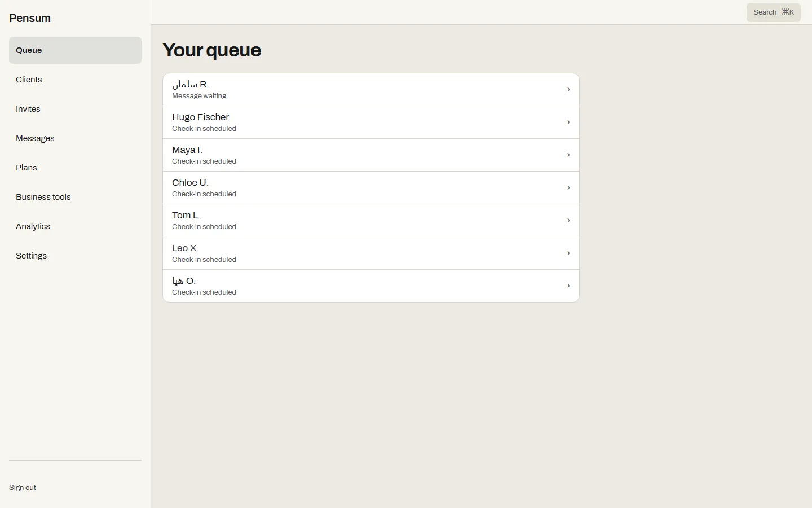
Task: Click the Sign out link
Action: [23, 488]
